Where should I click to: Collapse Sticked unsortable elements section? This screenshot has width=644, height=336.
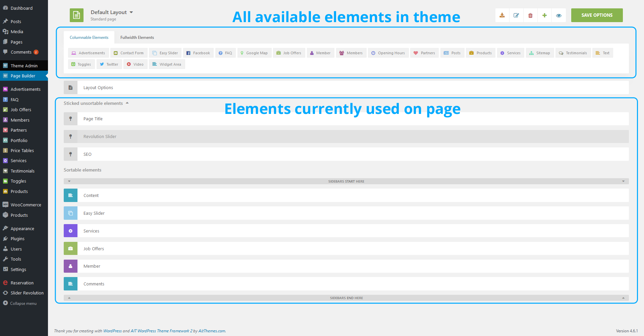click(x=96, y=103)
